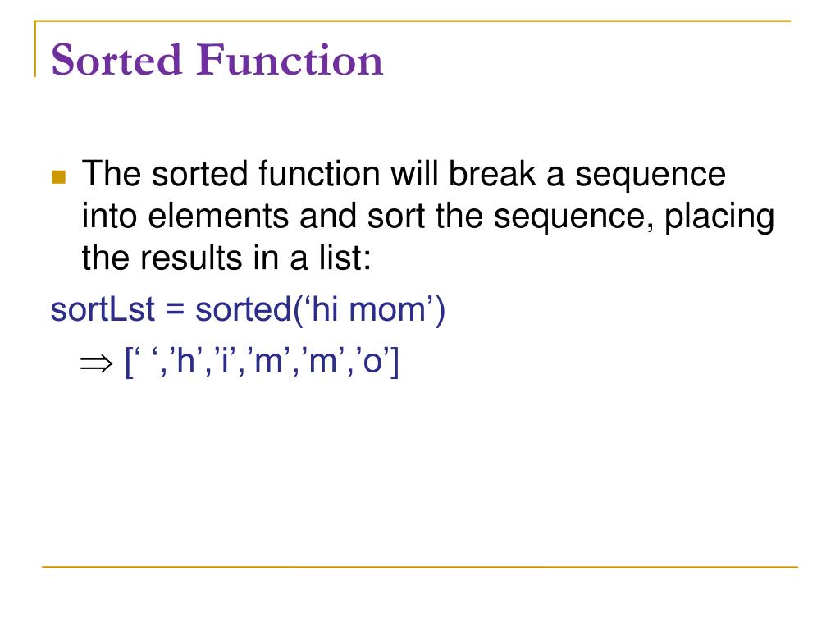Click the word 'elements' in the bullet text
Viewport: 840px width, 630px height.
tap(218, 216)
